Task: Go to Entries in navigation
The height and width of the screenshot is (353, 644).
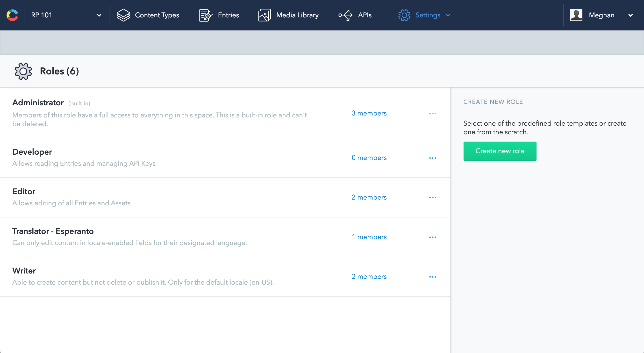Action: pos(228,15)
